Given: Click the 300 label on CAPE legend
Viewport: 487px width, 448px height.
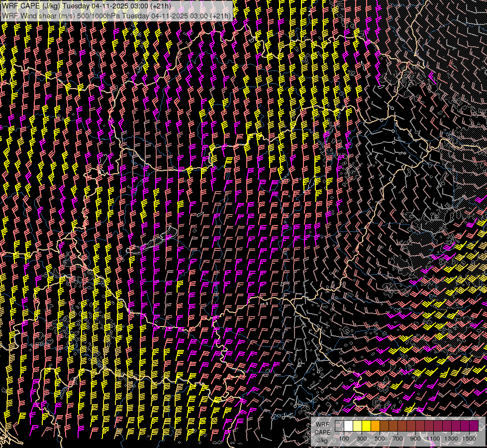Looking at the screenshot, I should [362, 439].
